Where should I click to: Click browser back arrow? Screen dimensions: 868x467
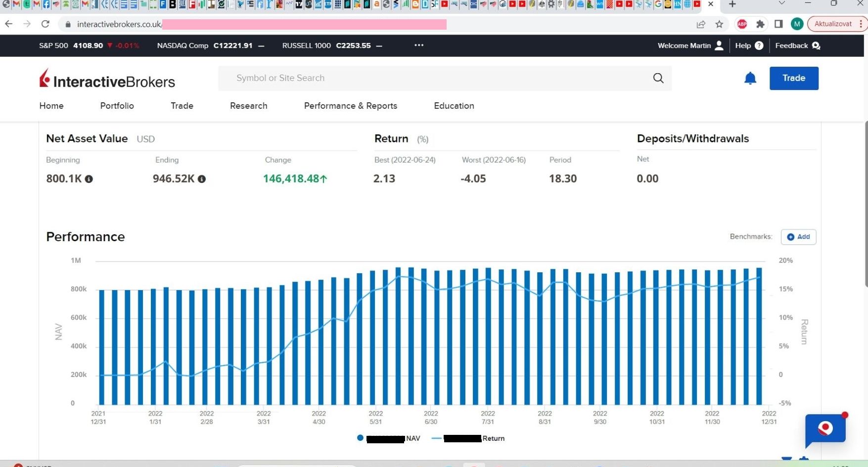9,24
